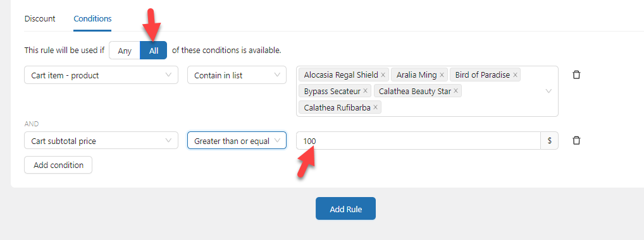644x240 pixels.
Task: Select the Any conditions toggle
Action: [125, 51]
